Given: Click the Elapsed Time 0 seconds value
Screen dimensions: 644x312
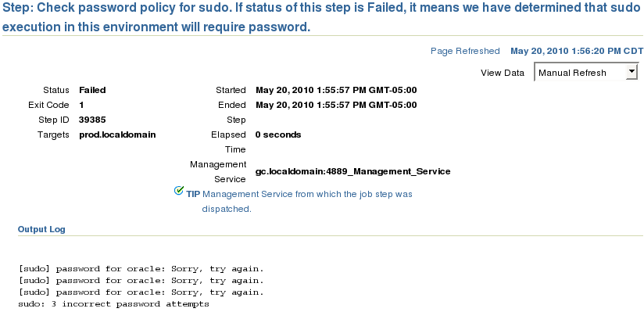Looking at the screenshot, I should coord(278,134).
